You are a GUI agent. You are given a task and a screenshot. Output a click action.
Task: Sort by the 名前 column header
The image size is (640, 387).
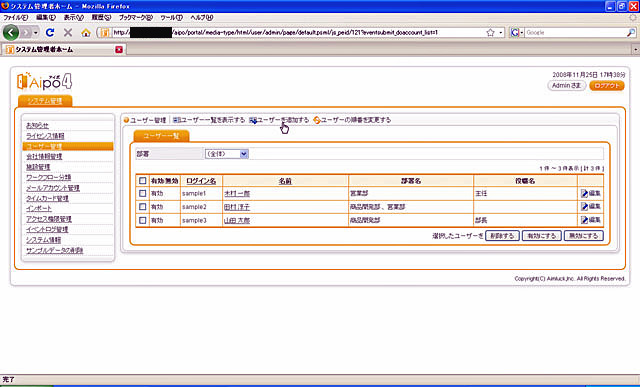285,181
